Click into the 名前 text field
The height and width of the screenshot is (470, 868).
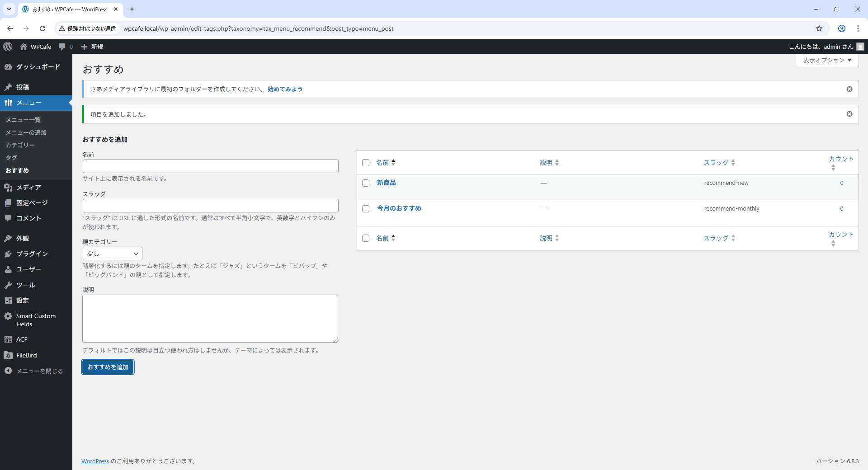(x=210, y=166)
